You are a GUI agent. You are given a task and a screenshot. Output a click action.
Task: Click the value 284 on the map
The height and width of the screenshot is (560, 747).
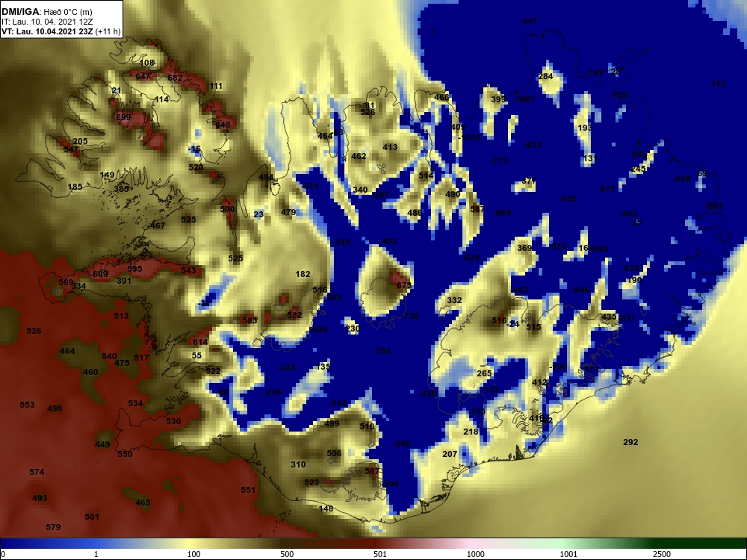(545, 76)
